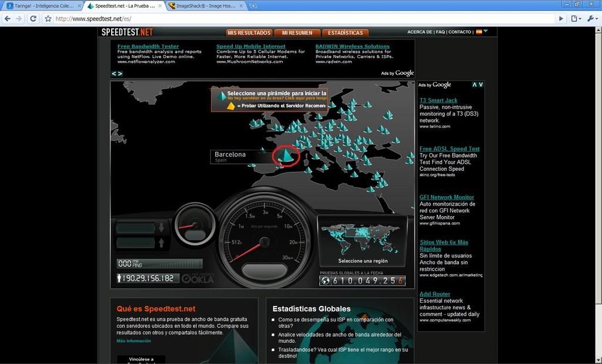Click the IP address 190.29.156.182
The image size is (602, 364).
click(x=148, y=278)
